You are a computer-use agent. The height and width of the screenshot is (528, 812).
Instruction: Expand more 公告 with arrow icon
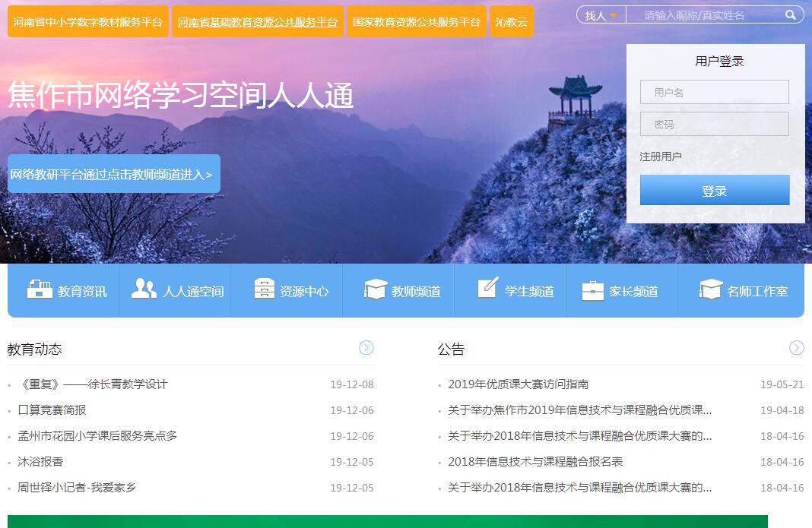796,348
